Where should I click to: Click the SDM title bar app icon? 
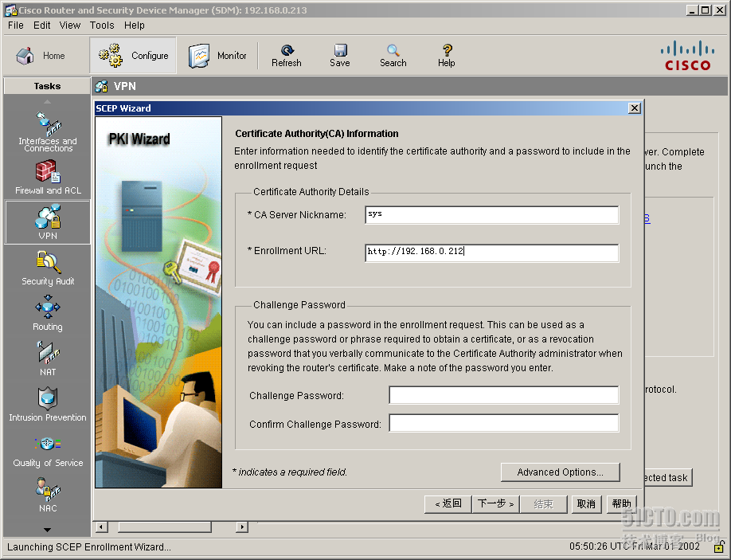pos(10,10)
